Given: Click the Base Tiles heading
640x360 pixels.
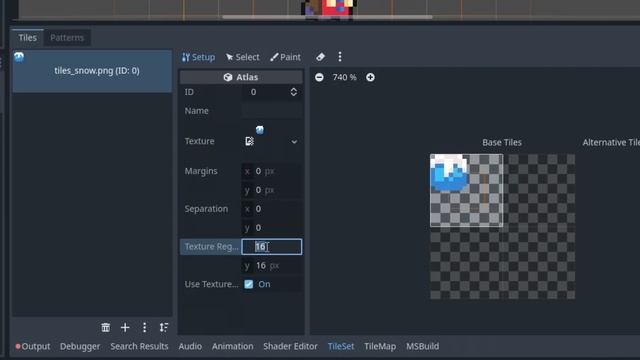Looking at the screenshot, I should tap(502, 142).
